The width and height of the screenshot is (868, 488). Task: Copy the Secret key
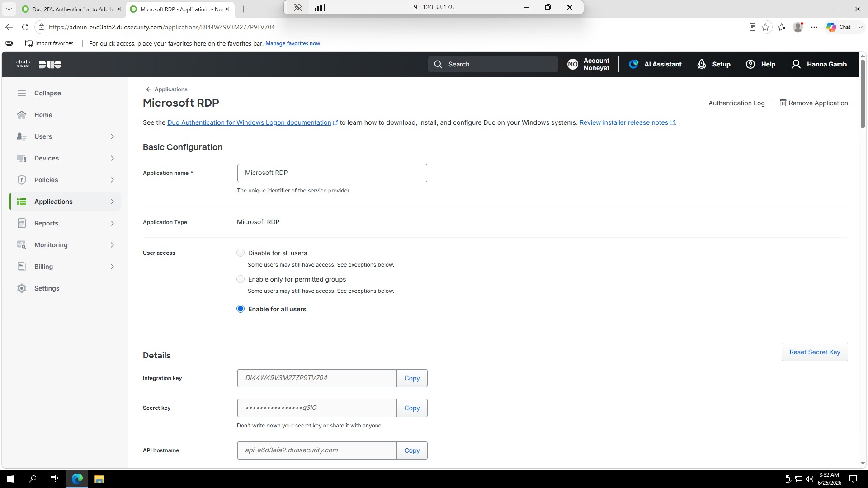(412, 408)
